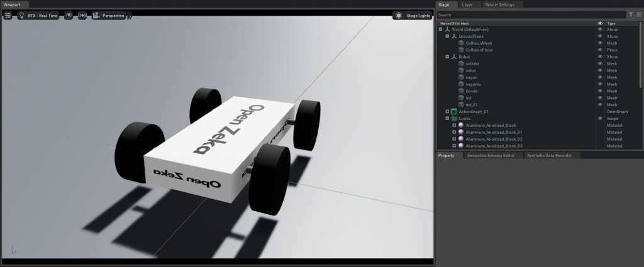Open the Render Settings tab
644x267 pixels.
pos(501,4)
